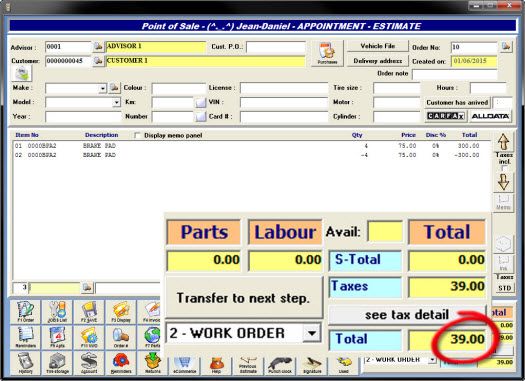Click the Signature icon

(312, 366)
